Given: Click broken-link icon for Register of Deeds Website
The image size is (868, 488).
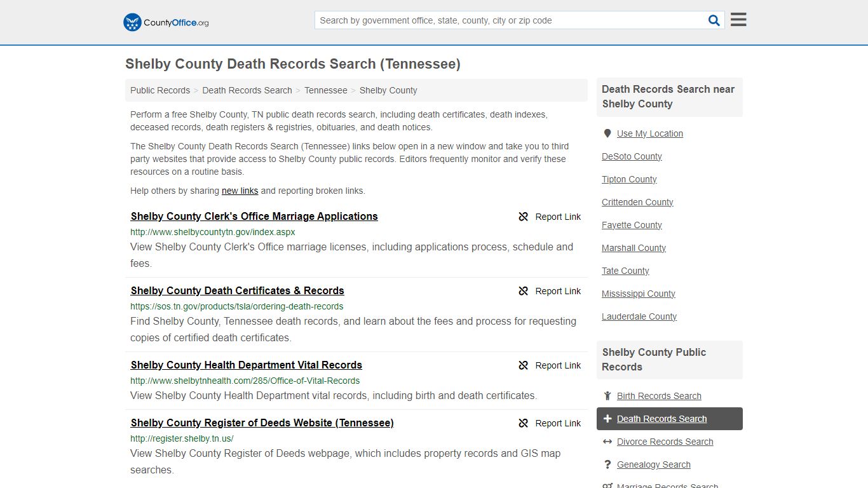Looking at the screenshot, I should (524, 423).
